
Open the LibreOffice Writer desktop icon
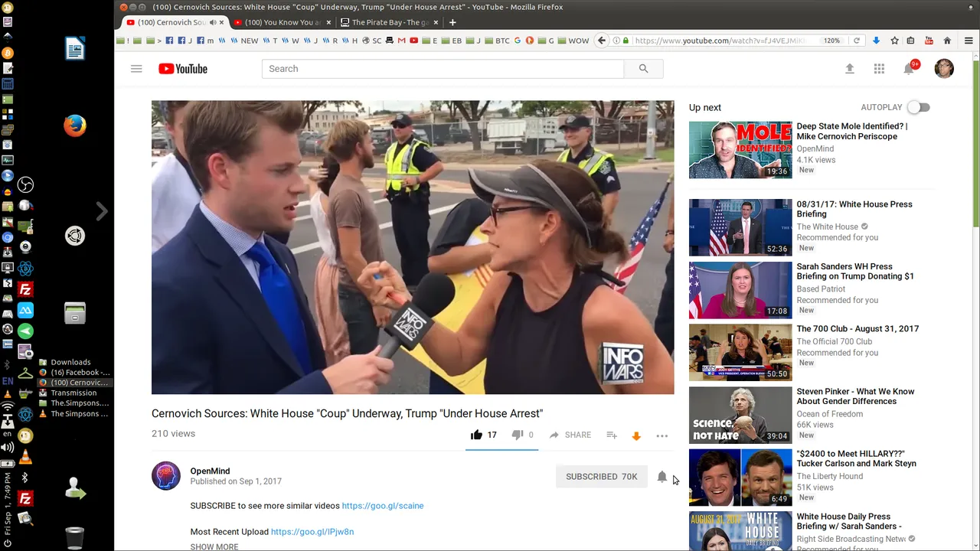click(75, 49)
